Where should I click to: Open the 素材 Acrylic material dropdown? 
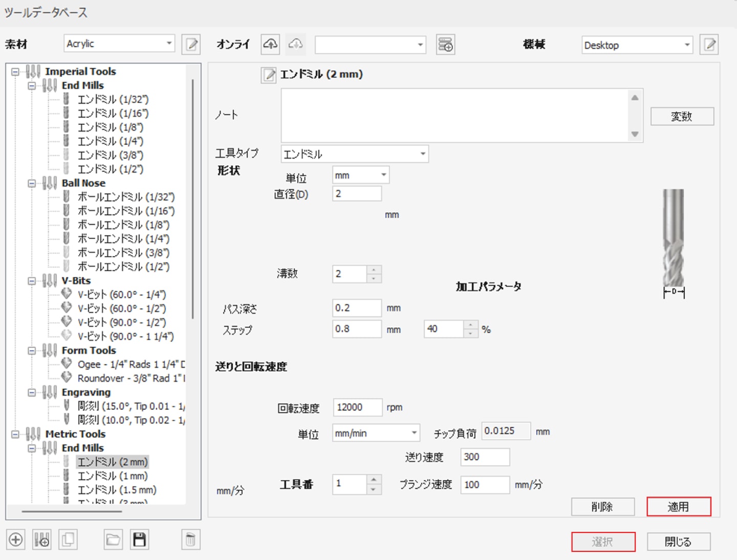pyautogui.click(x=119, y=44)
